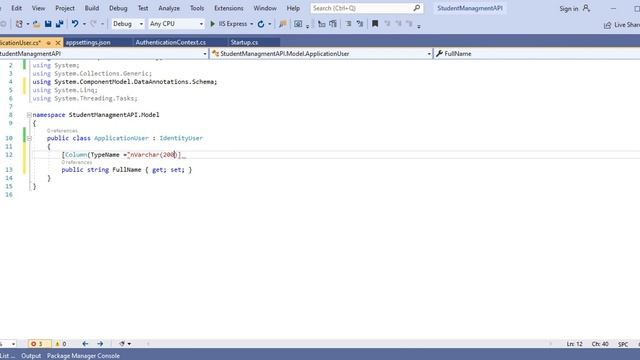This screenshot has width=640, height=360.
Task: Click the StudentManagmentAPI solution name label
Action: tap(470, 8)
